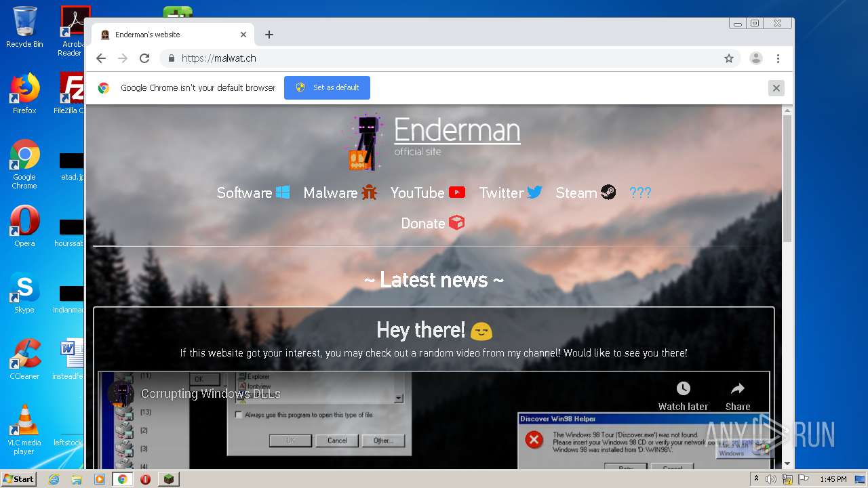The image size is (868, 488).
Task: Click the red gift box Donate icon
Action: tap(457, 222)
